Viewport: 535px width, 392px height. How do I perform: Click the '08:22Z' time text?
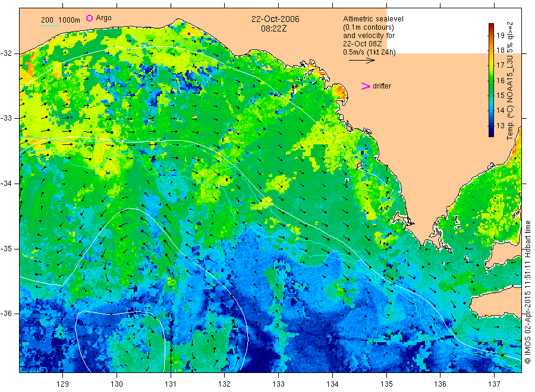[x=274, y=29]
